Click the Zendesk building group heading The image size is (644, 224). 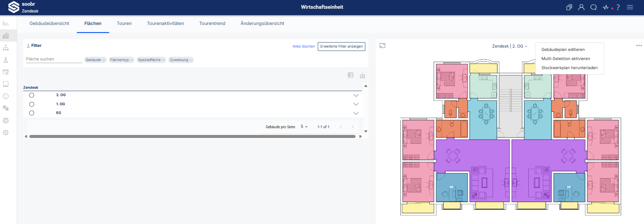click(x=31, y=87)
